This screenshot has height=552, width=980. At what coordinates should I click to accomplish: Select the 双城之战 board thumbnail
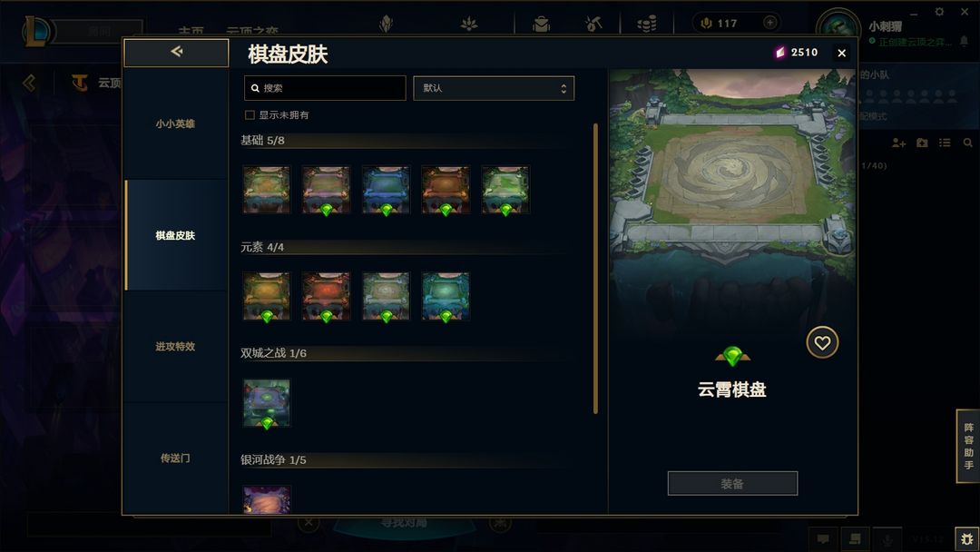click(266, 403)
